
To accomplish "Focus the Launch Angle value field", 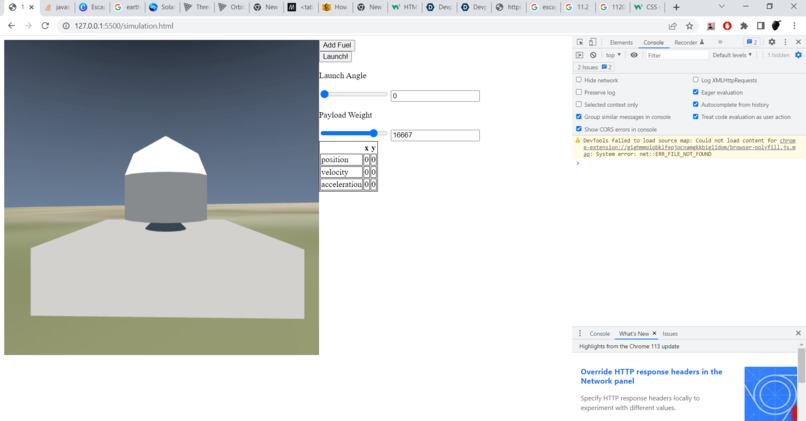I will 435,96.
